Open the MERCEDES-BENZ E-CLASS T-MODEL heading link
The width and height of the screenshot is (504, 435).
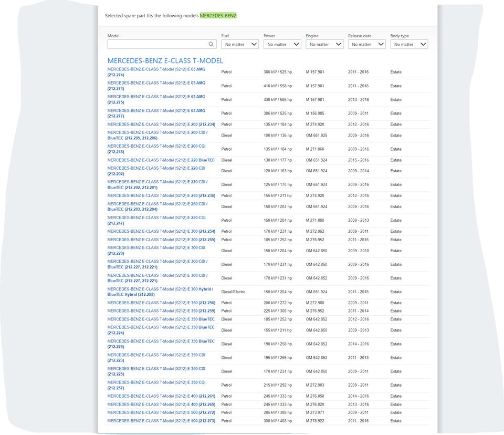165,60
